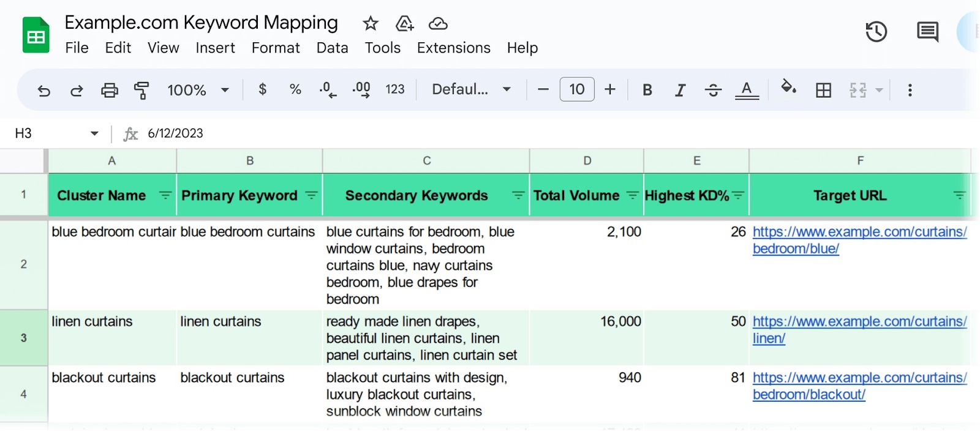This screenshot has width=980, height=431.
Task: Click the font size input field
Action: pos(576,89)
